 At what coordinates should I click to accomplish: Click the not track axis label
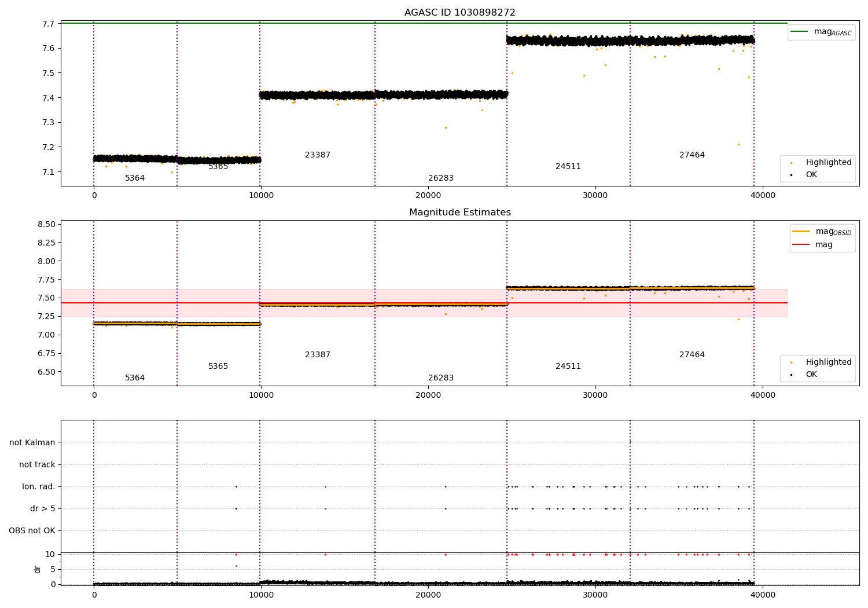tap(37, 465)
